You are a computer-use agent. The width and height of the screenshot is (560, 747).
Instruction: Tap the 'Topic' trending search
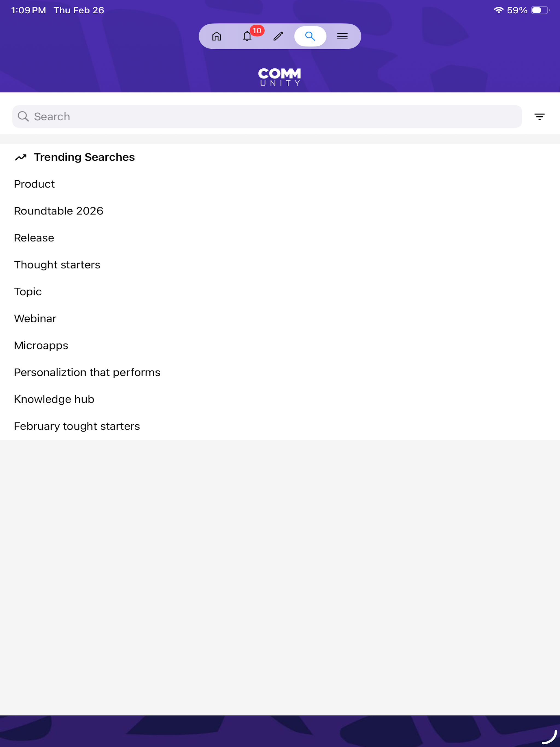pyautogui.click(x=28, y=292)
